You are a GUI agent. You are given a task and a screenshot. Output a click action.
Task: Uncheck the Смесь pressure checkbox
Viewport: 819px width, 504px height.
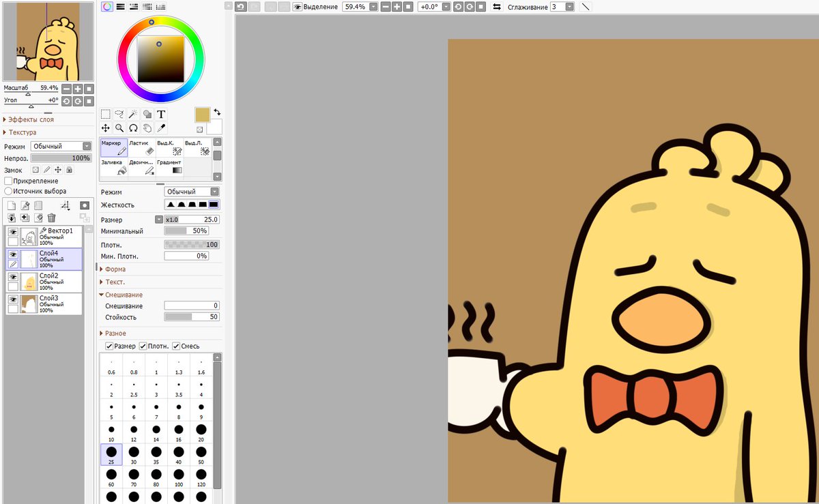point(176,346)
